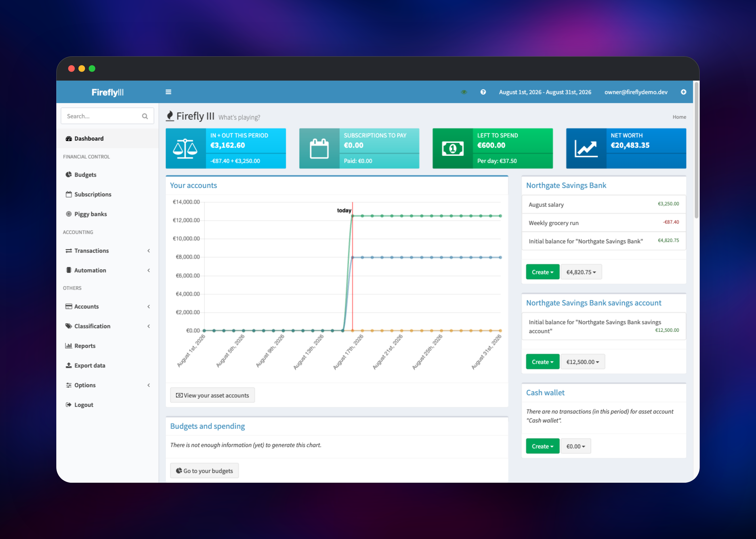Click the calendar icon in Subscriptions box
This screenshot has width=756, height=539.
pyautogui.click(x=319, y=148)
